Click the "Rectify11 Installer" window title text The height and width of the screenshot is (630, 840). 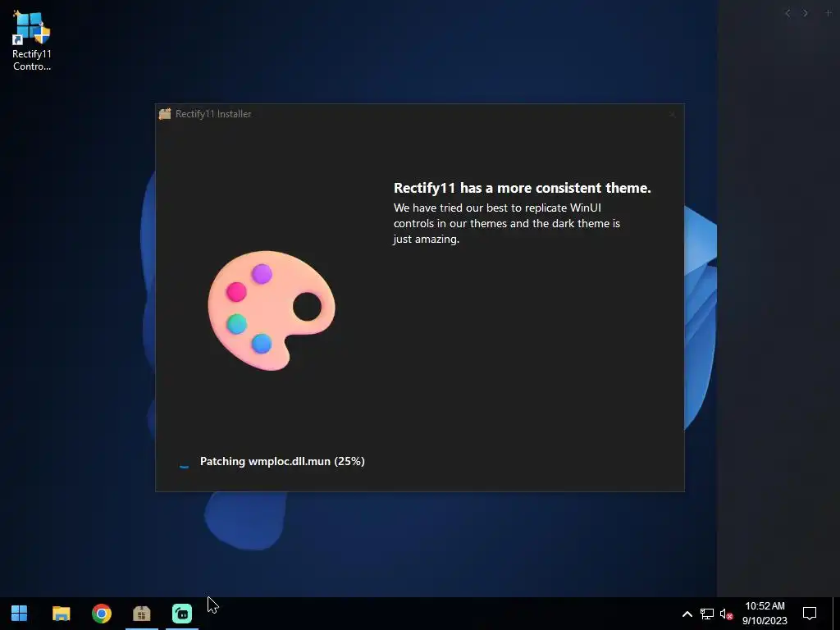click(213, 113)
